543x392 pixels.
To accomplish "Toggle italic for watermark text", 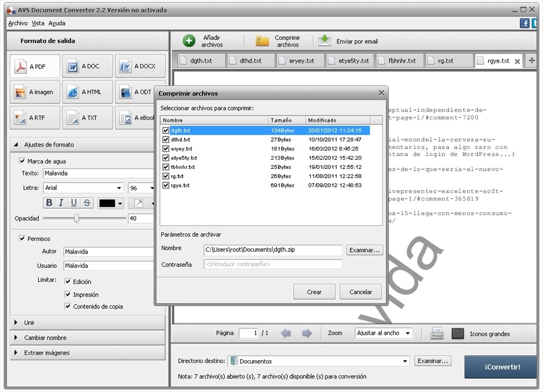I will point(62,203).
